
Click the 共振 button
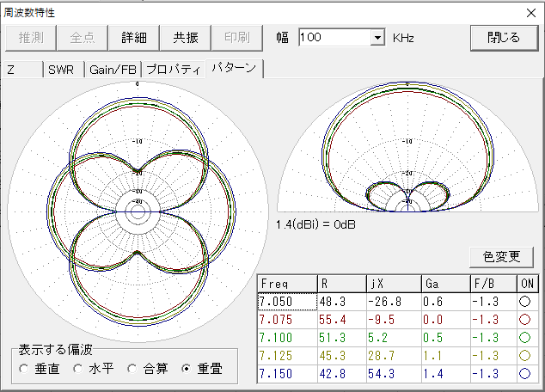tap(186, 38)
